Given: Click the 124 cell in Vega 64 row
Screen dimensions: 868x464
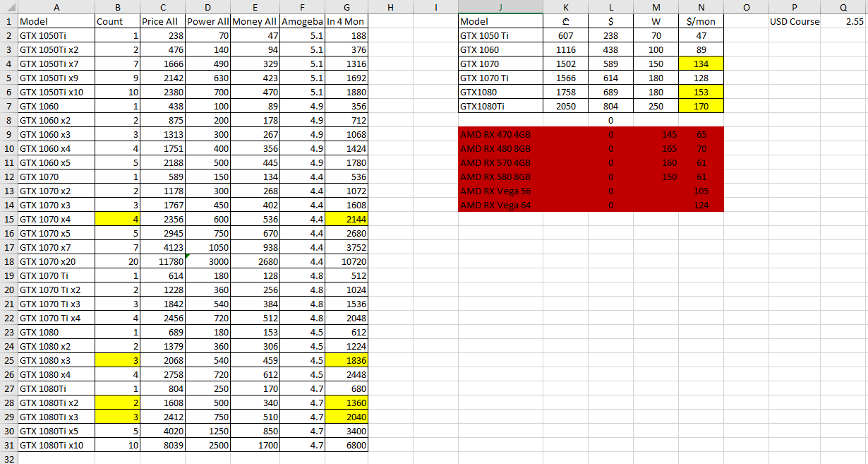Looking at the screenshot, I should 701,205.
